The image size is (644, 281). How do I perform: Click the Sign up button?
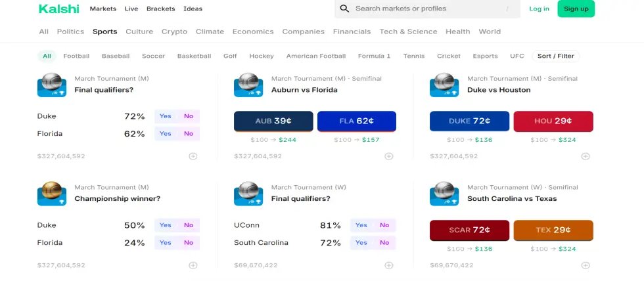[x=576, y=9]
